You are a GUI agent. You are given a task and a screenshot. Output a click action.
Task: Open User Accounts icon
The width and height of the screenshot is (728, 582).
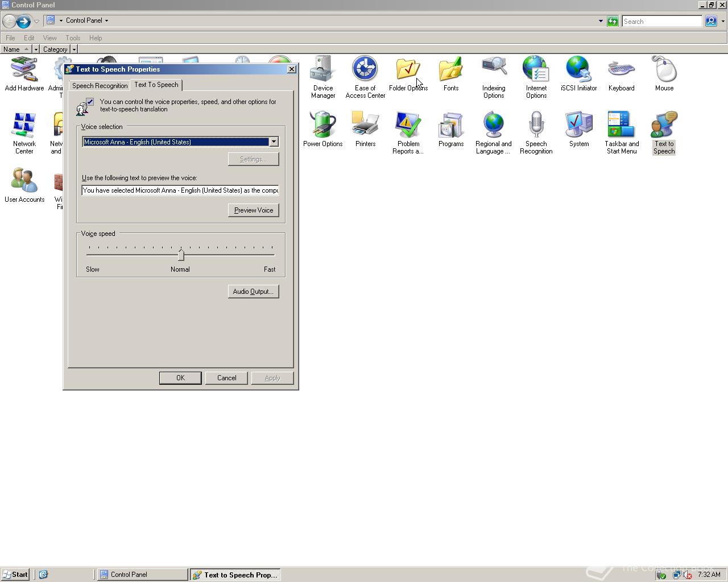coord(24,186)
